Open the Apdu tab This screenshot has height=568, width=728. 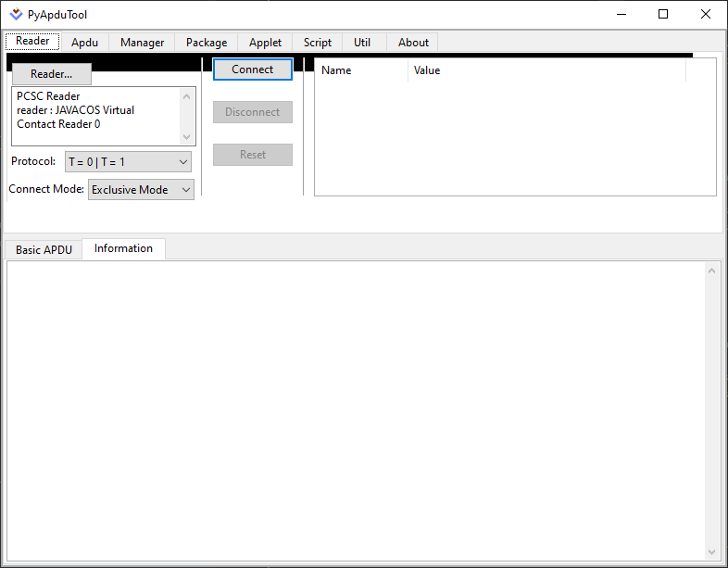click(x=84, y=43)
